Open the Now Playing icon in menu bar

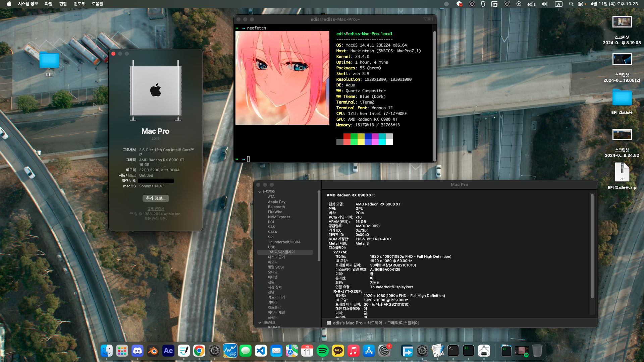(x=519, y=4)
